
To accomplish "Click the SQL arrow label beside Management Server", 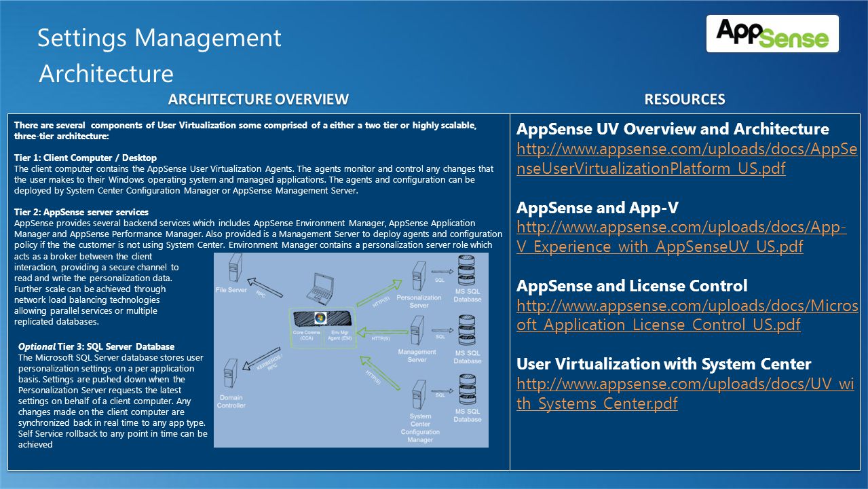I will tap(440, 336).
